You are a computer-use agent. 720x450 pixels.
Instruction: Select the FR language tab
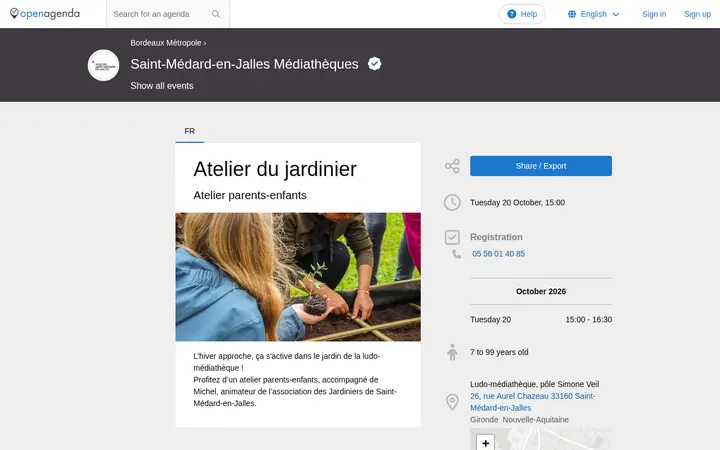pos(190,131)
